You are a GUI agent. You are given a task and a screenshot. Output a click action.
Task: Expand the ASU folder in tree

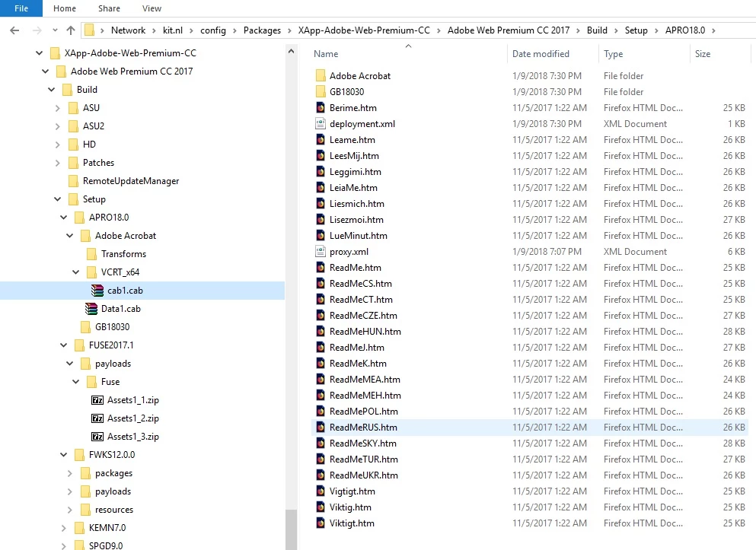click(x=57, y=108)
